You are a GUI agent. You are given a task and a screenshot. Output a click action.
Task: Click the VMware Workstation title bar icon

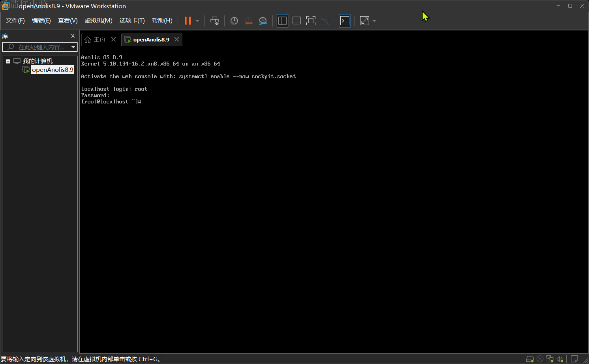pos(6,6)
